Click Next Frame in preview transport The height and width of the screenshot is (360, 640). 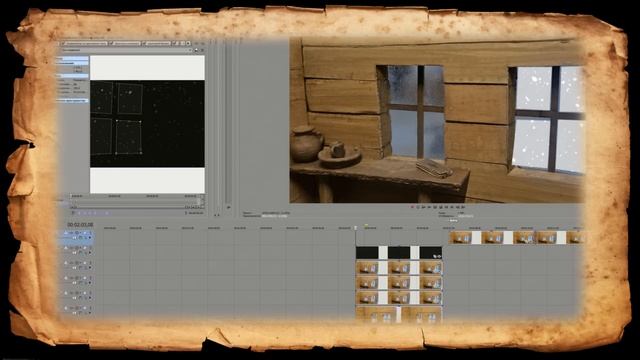tap(463, 207)
